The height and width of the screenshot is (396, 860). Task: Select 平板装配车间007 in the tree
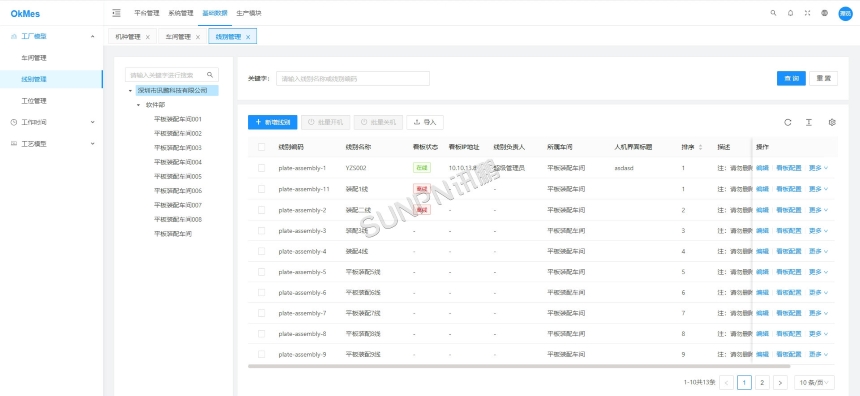[178, 205]
